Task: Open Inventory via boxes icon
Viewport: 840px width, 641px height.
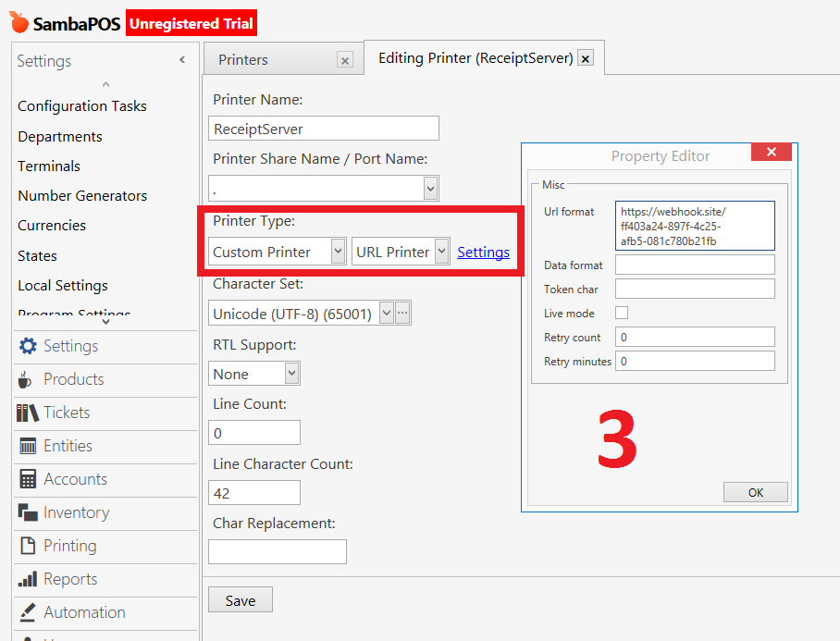Action: (28, 512)
